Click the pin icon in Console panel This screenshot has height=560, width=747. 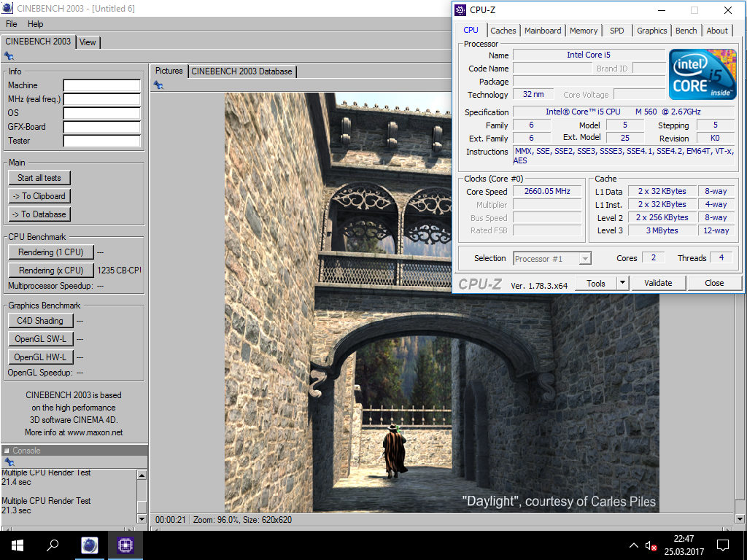tap(9, 462)
